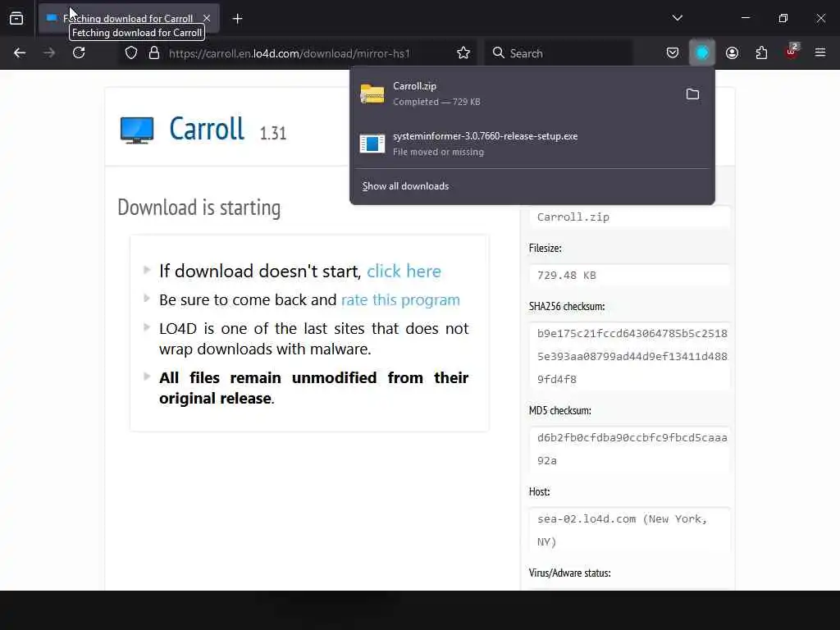Focus the Search box
The height and width of the screenshot is (630, 840).
coord(559,53)
